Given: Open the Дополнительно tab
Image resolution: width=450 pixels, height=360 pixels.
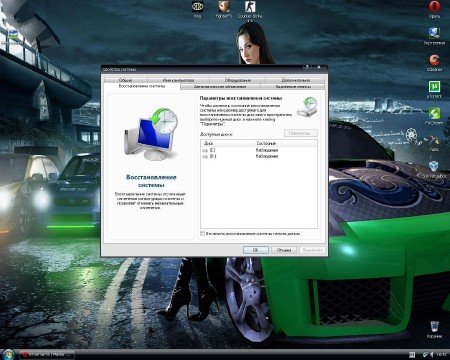Looking at the screenshot, I should (295, 80).
